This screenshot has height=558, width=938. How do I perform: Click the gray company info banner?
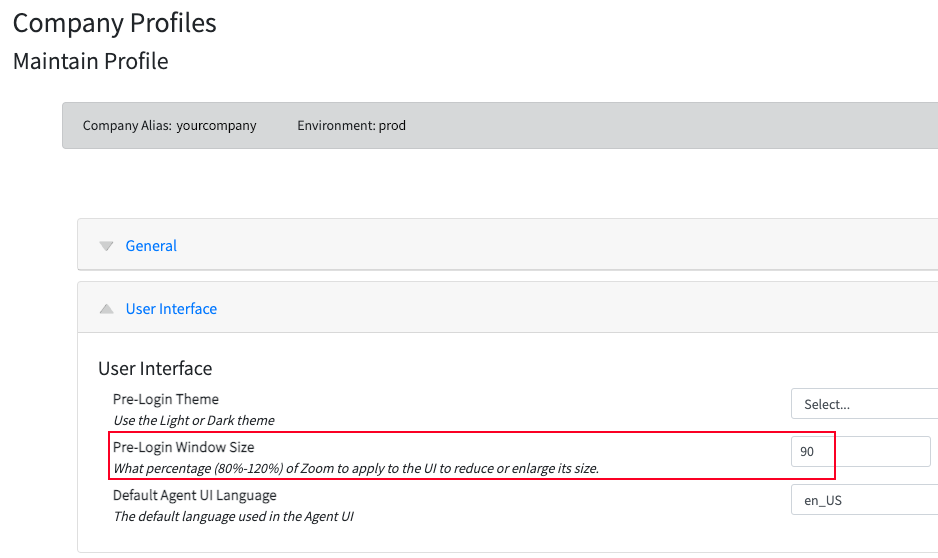click(500, 126)
